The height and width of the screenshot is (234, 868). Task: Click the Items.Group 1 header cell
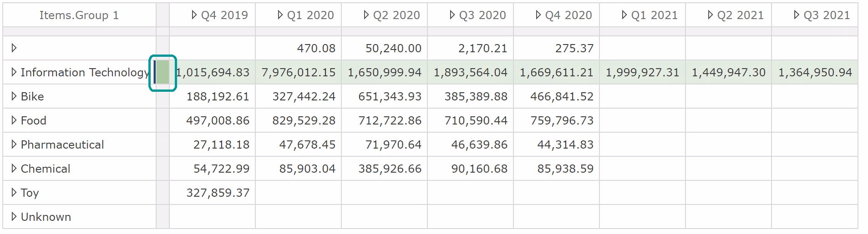79,15
